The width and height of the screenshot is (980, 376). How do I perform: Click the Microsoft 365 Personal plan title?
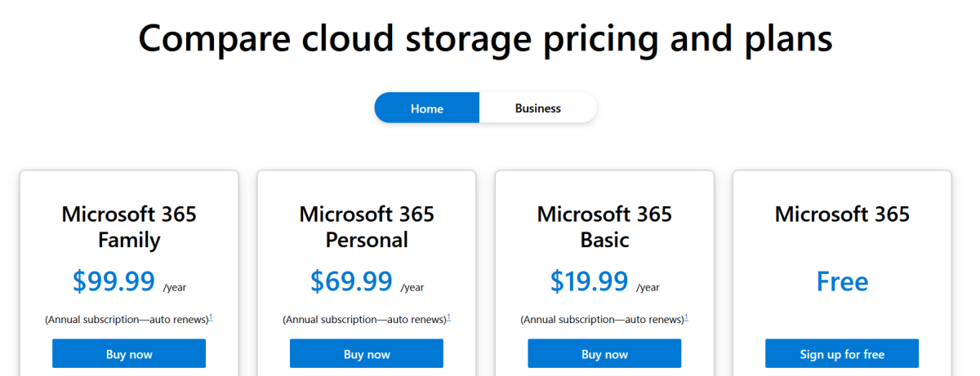[x=367, y=227]
